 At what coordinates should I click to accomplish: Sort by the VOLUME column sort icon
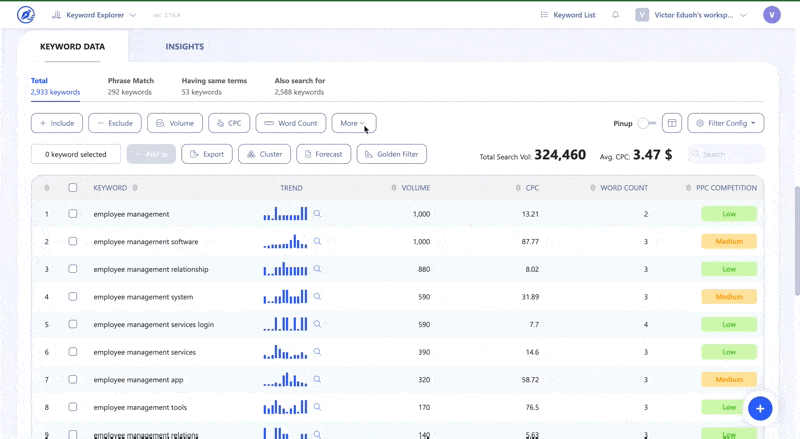[x=394, y=188]
